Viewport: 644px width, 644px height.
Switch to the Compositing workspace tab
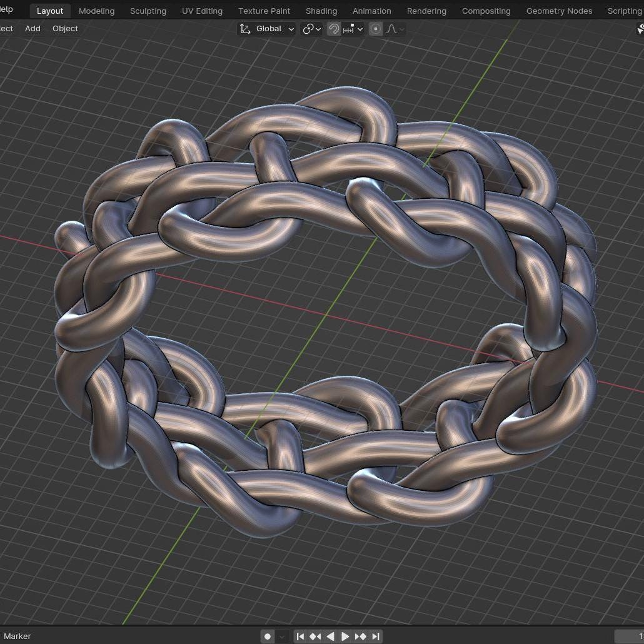pyautogui.click(x=486, y=11)
